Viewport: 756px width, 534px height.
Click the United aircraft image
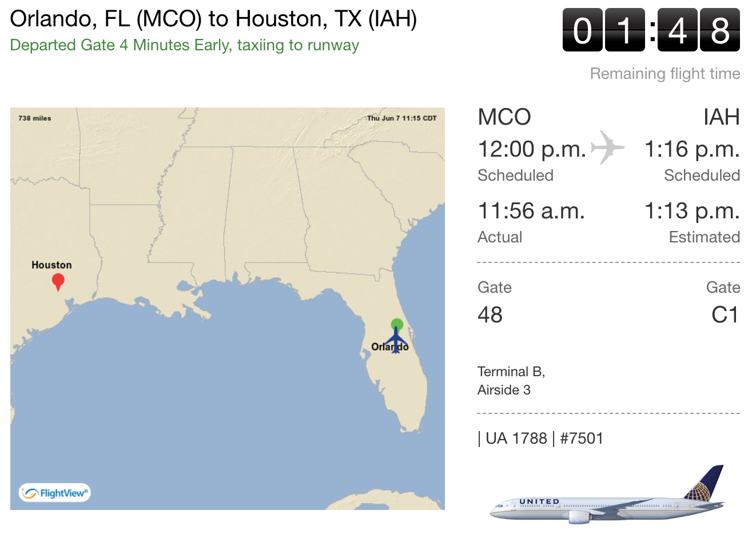(x=608, y=495)
